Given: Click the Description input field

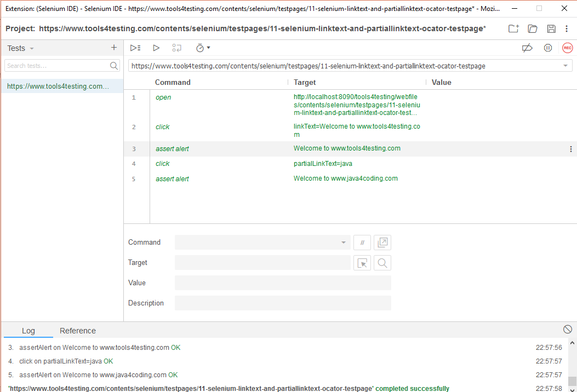Looking at the screenshot, I should point(283,303).
